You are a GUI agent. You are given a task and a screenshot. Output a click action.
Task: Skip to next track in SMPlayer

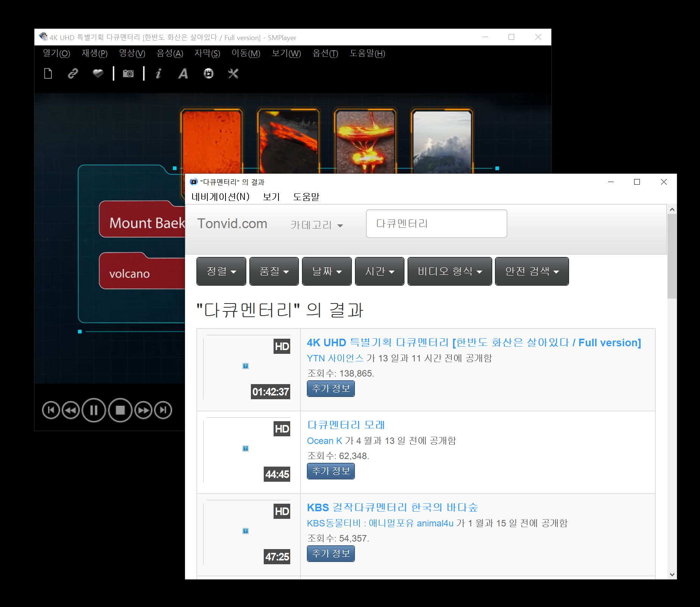[x=163, y=410]
